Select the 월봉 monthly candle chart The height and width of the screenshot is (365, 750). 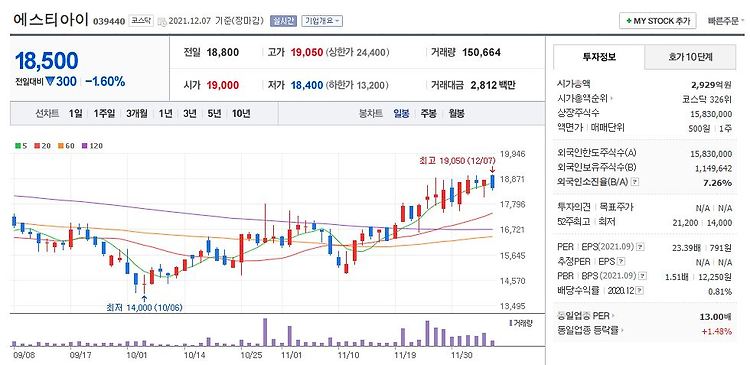click(x=456, y=114)
